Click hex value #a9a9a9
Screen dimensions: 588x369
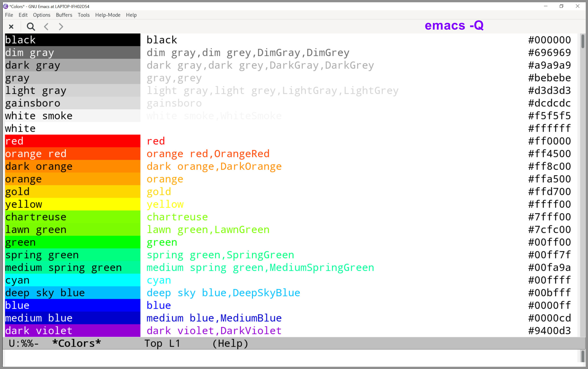click(549, 65)
